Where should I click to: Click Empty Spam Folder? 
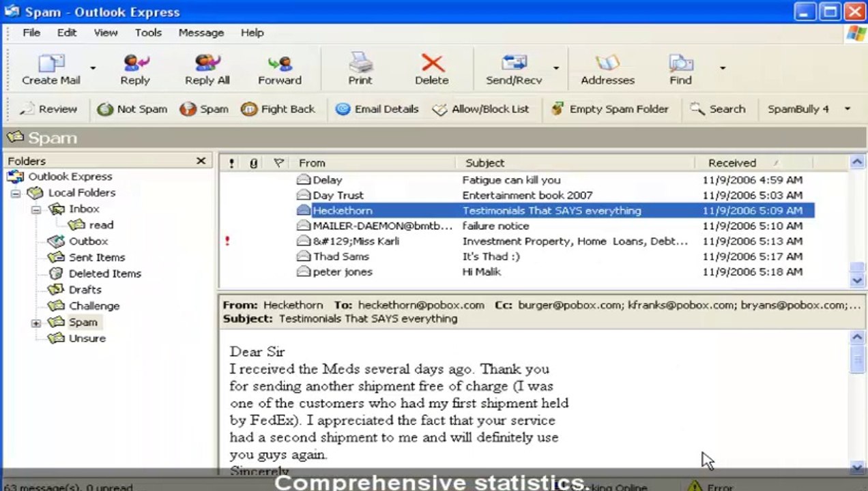pyautogui.click(x=610, y=109)
